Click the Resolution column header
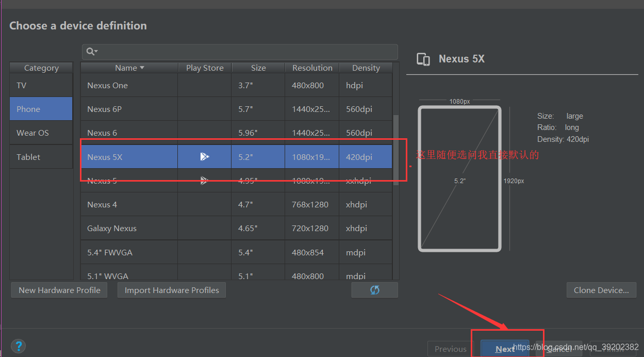The height and width of the screenshot is (357, 644). 312,68
